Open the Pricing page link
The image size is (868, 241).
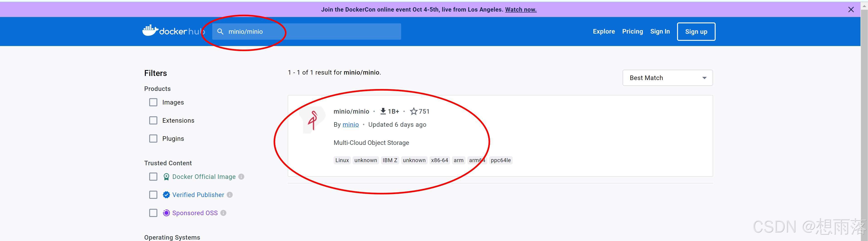(x=632, y=31)
